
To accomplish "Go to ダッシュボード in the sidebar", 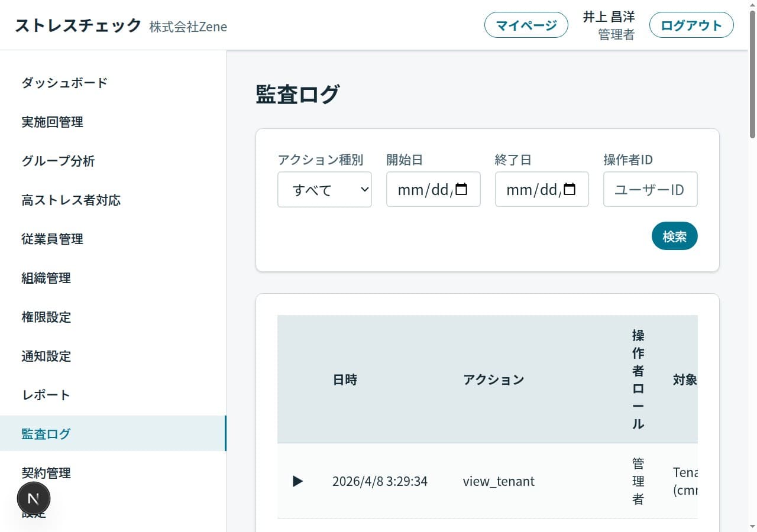I will click(113, 83).
